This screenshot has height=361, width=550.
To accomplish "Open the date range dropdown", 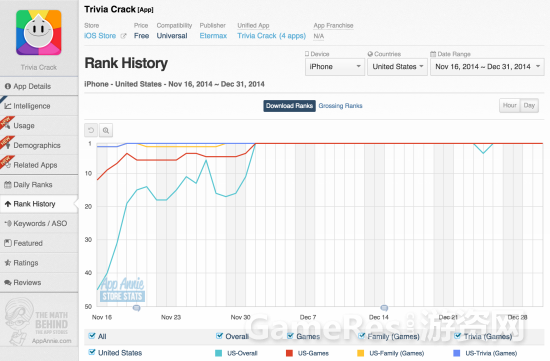I will 487,67.
